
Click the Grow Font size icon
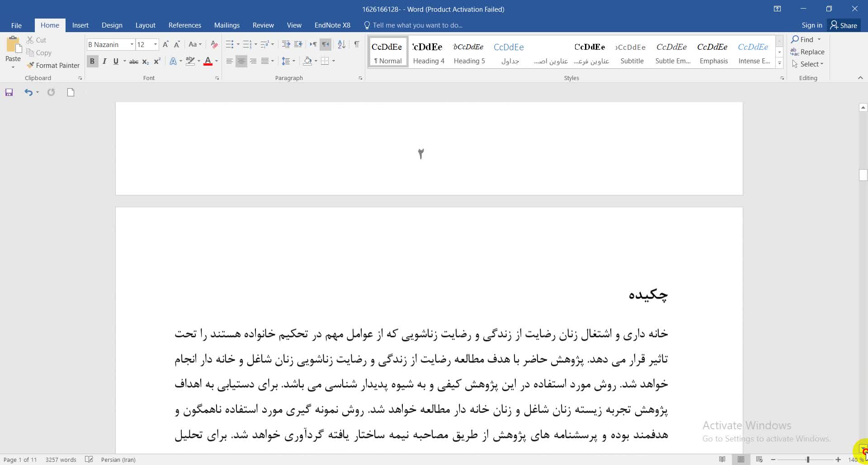(x=165, y=44)
